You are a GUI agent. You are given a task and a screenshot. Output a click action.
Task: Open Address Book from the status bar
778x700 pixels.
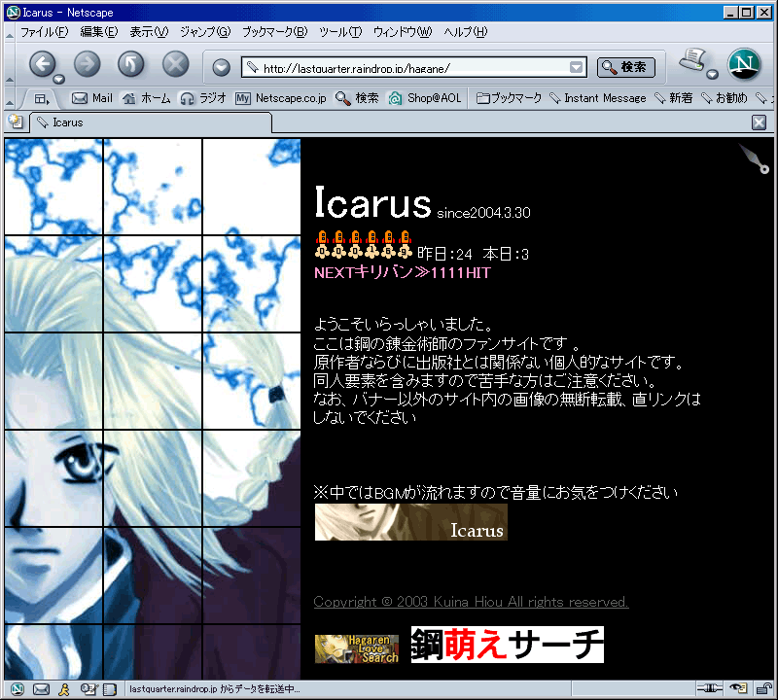(x=110, y=689)
